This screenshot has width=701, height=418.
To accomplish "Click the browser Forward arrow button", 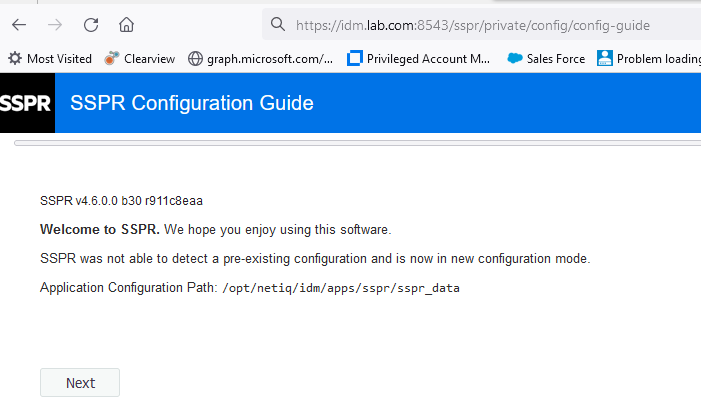I will pyautogui.click(x=55, y=25).
